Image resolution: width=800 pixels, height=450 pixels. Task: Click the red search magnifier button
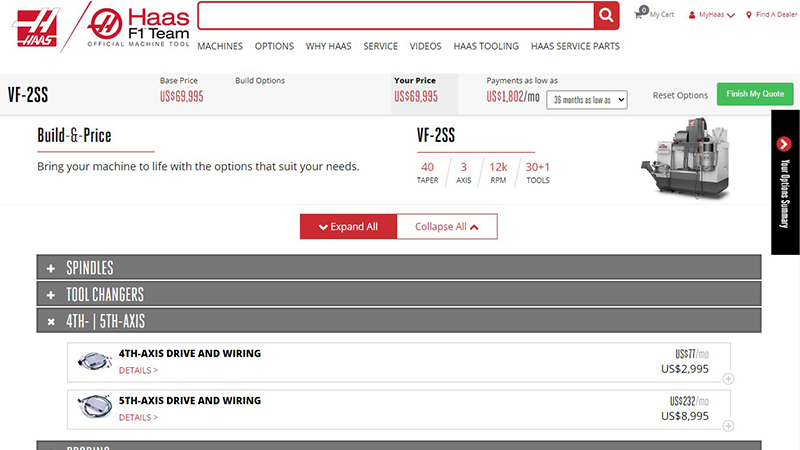(606, 15)
